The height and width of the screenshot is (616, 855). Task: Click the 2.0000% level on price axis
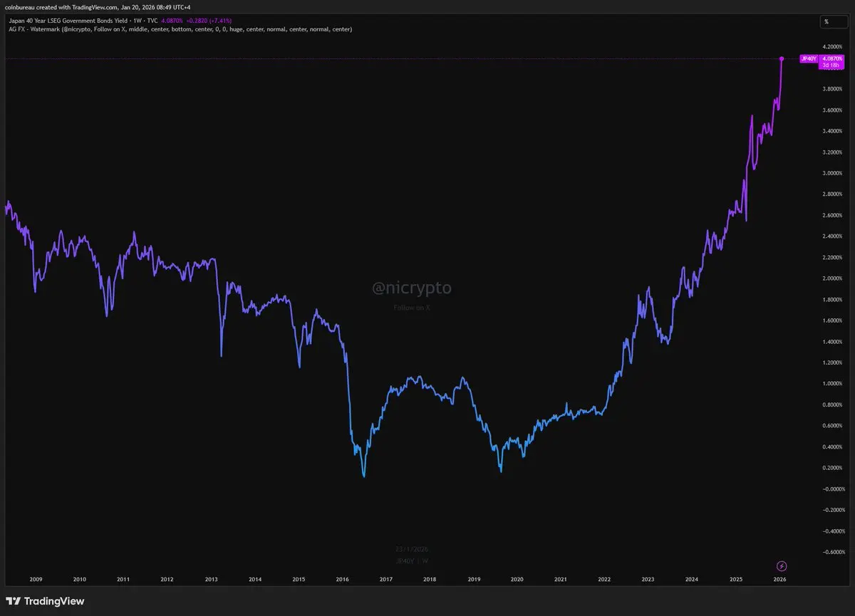point(832,278)
